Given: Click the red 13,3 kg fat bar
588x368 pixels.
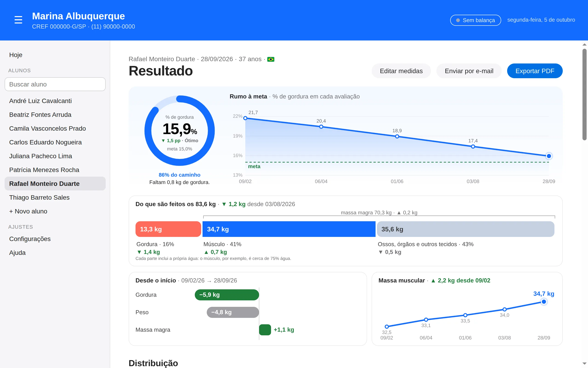Looking at the screenshot, I should (168, 229).
